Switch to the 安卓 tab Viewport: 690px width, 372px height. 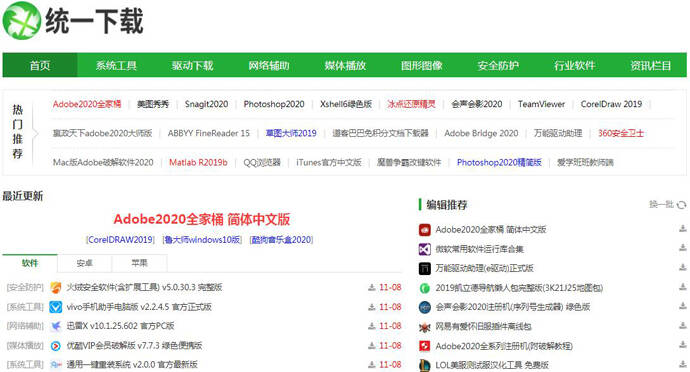84,263
